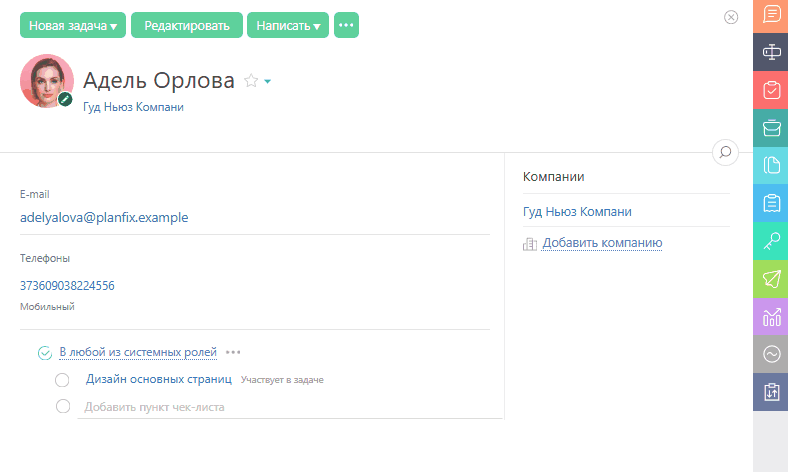Click the Адель Орлова name heading
Image resolution: width=788 pixels, height=472 pixels.
click(x=159, y=80)
